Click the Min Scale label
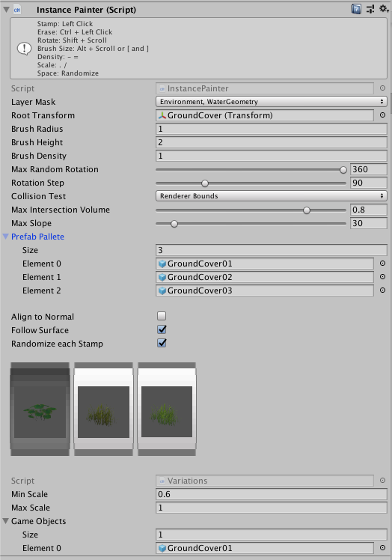The width and height of the screenshot is (392, 560). [x=29, y=494]
